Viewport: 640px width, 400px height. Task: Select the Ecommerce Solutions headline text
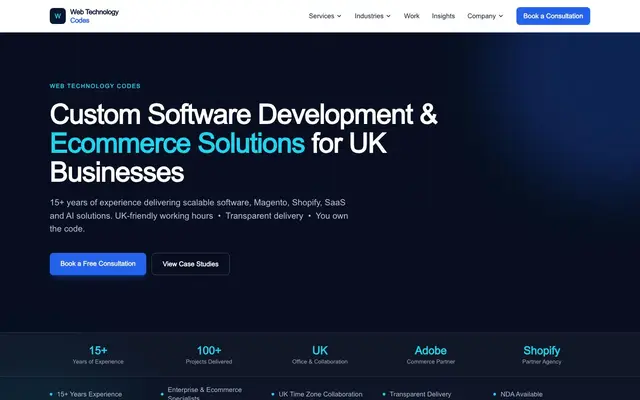click(177, 143)
